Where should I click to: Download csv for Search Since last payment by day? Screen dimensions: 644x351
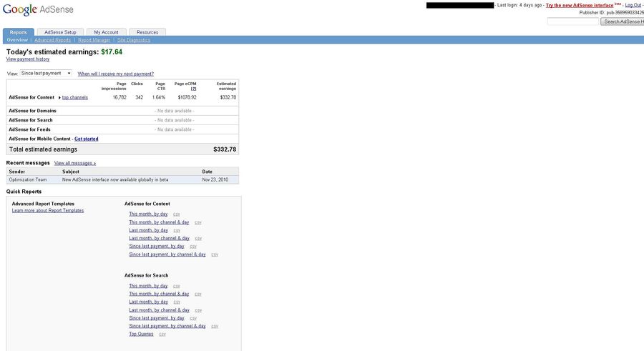point(193,318)
